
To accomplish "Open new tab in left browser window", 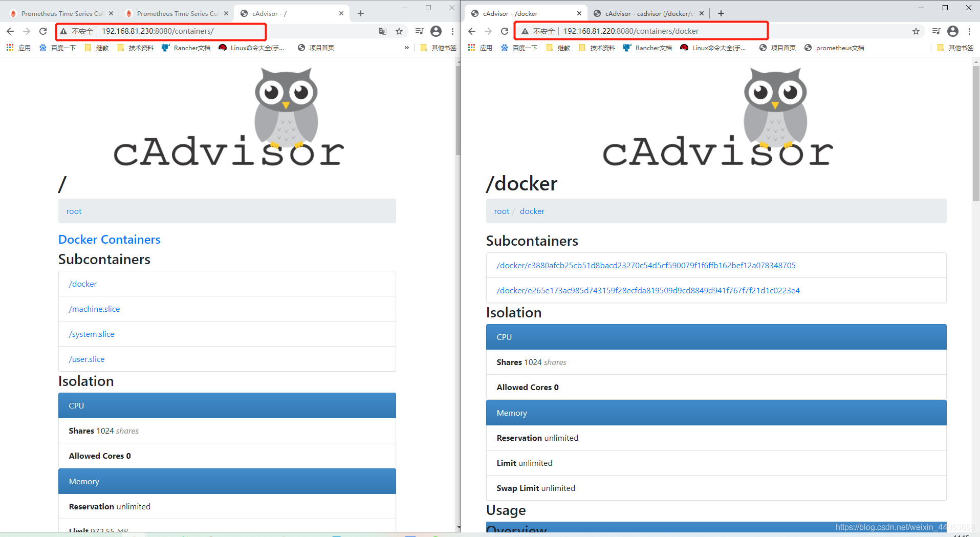I will 361,13.
